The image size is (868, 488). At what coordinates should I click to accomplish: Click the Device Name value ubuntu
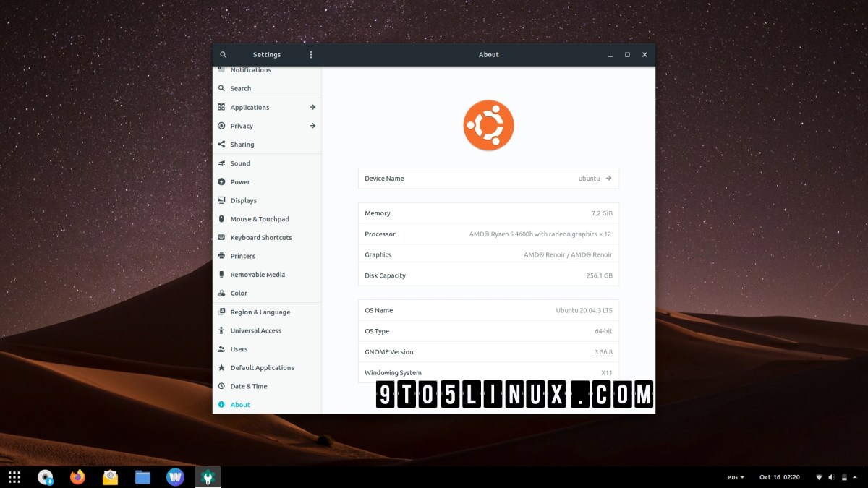590,179
